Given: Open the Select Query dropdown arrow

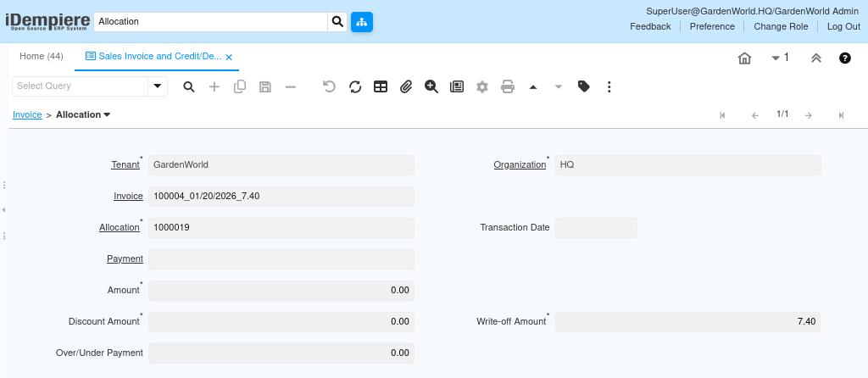Looking at the screenshot, I should tap(158, 86).
